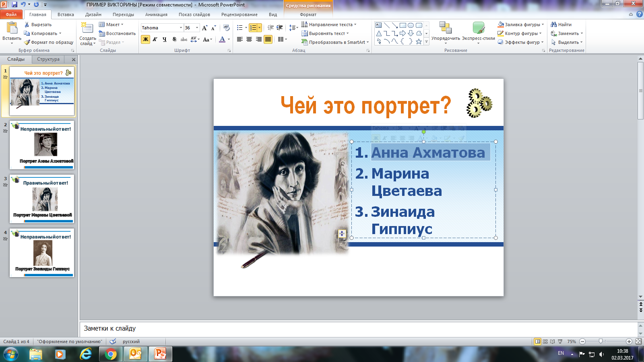
Task: Click the zoom slider handle
Action: click(x=601, y=341)
